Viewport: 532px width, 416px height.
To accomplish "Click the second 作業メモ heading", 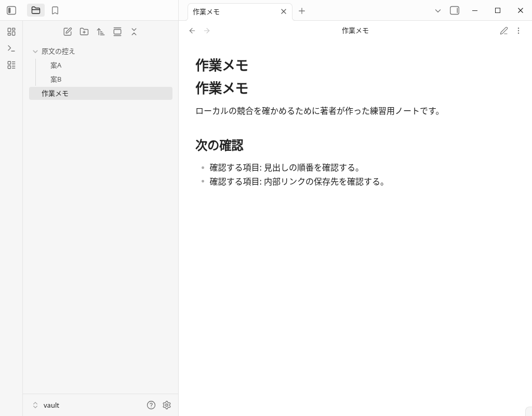I will coord(221,88).
